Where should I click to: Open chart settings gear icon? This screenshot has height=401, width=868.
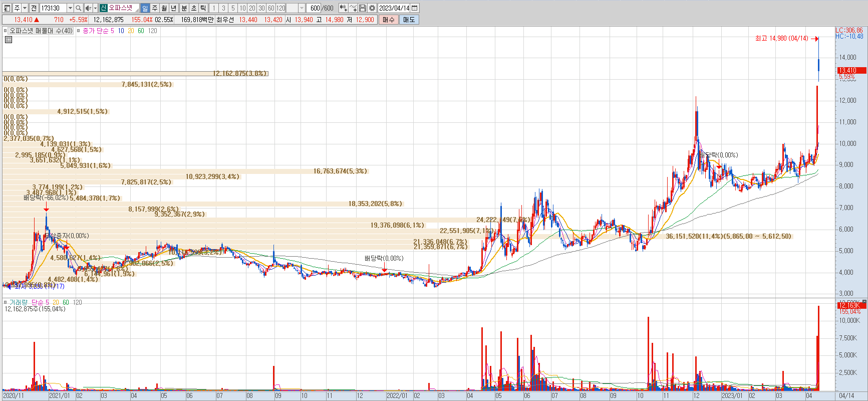click(x=372, y=8)
